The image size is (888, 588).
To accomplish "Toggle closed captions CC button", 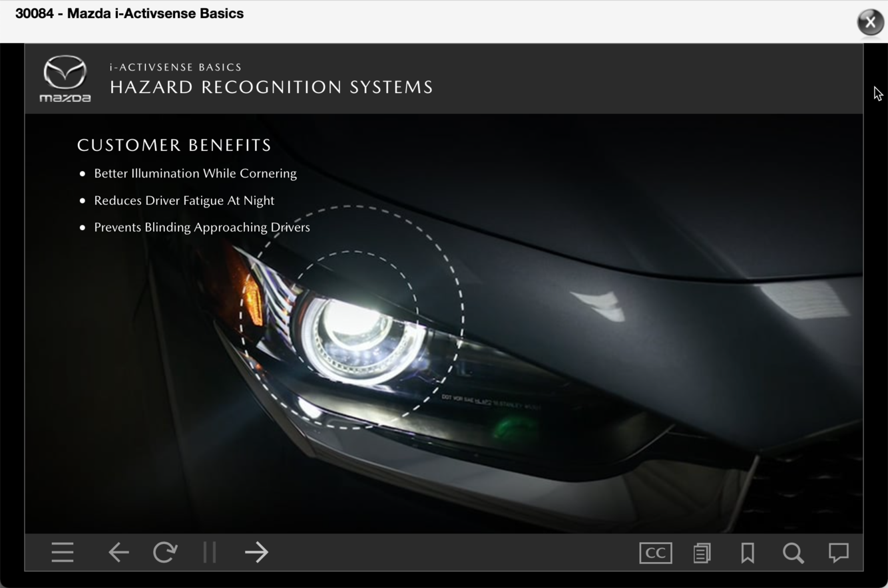I will (656, 553).
